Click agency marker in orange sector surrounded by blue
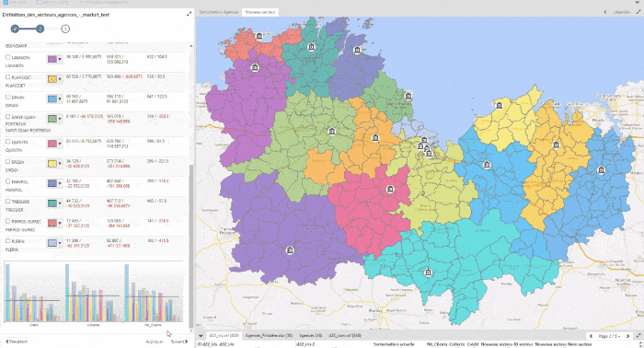Viewport: 644px width, 348px height. coord(556,145)
